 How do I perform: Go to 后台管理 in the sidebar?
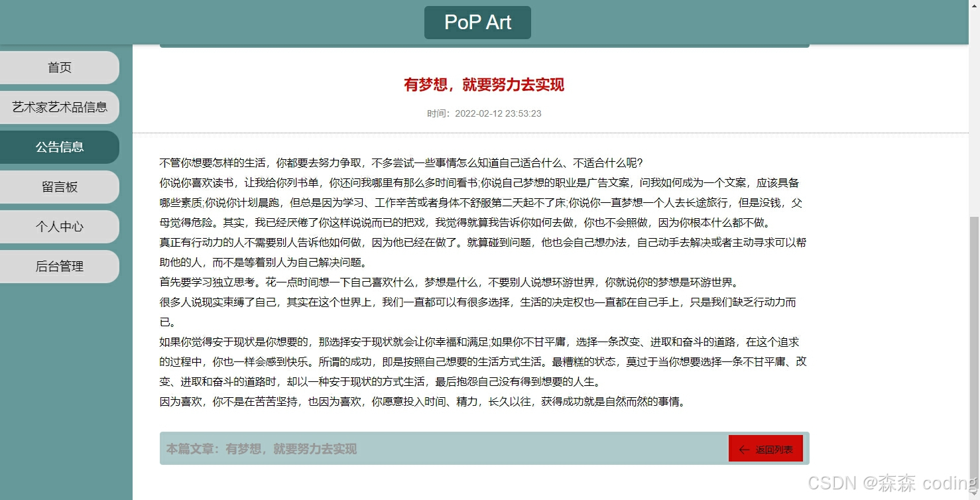coord(60,267)
